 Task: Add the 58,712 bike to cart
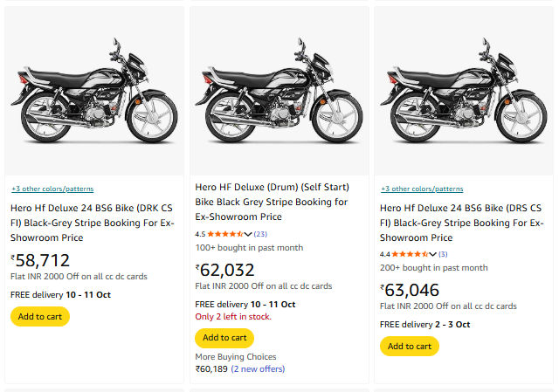(40, 316)
